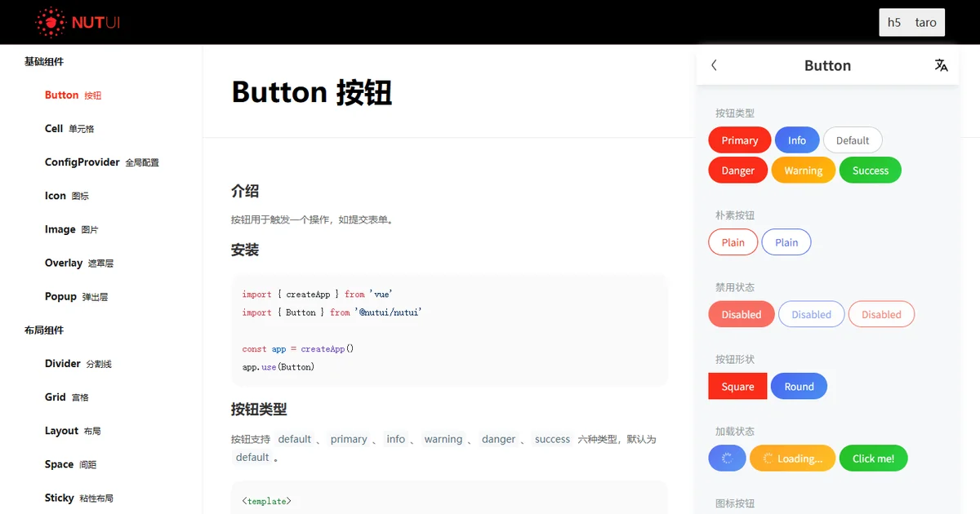980x514 pixels.
Task: Click the 按钮类型 heading in the documentation
Action: click(x=259, y=409)
